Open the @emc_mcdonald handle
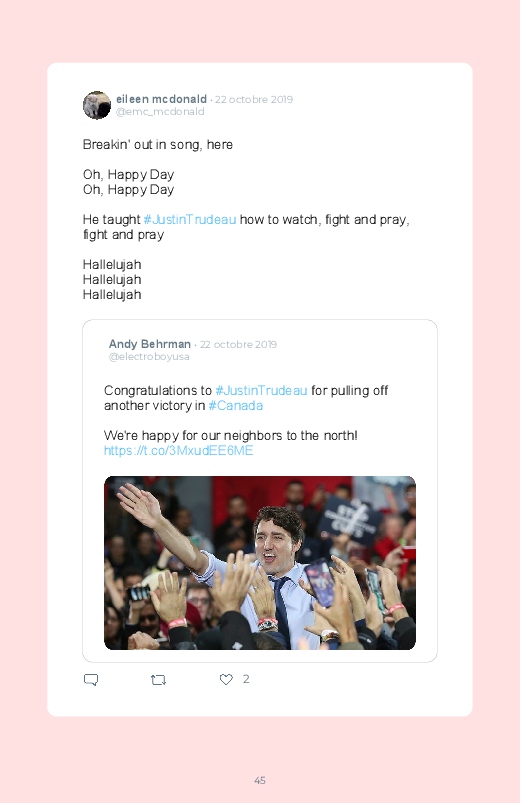Viewport: 520px width, 803px height. (160, 112)
